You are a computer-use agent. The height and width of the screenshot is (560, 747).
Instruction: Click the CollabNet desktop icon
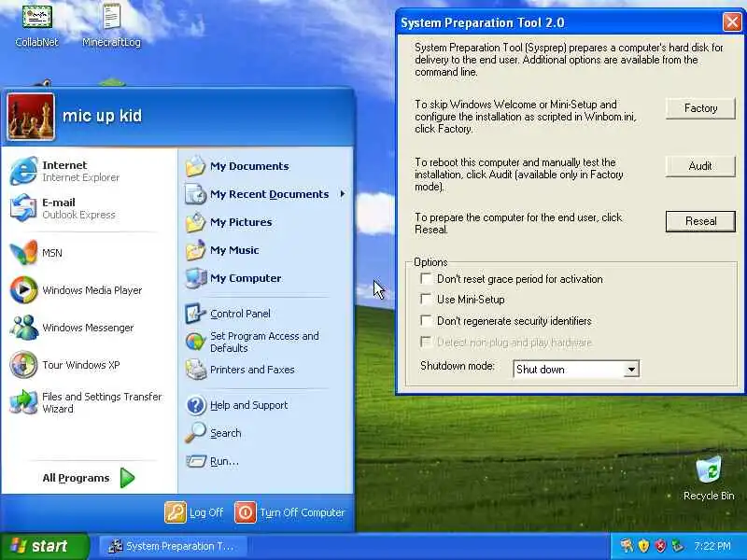click(36, 25)
